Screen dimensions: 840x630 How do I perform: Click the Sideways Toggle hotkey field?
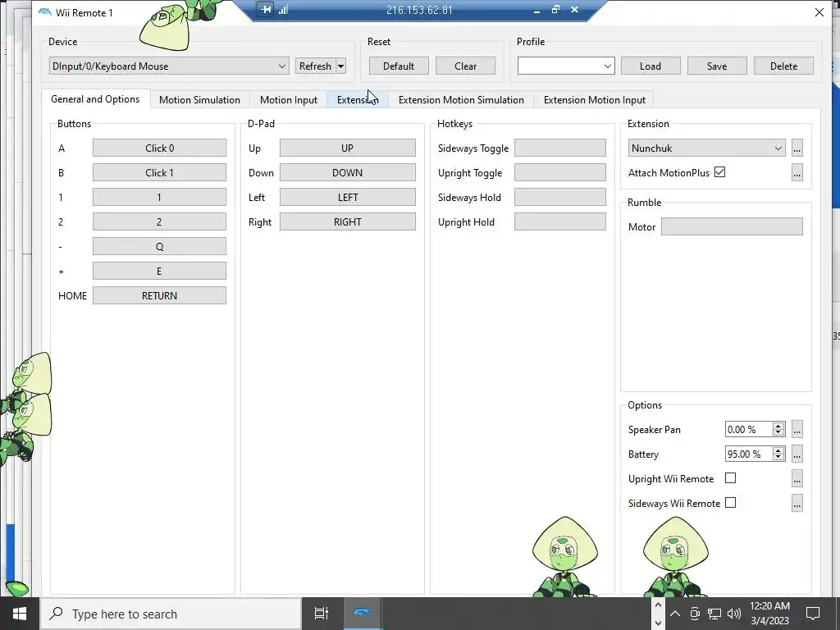coord(559,148)
